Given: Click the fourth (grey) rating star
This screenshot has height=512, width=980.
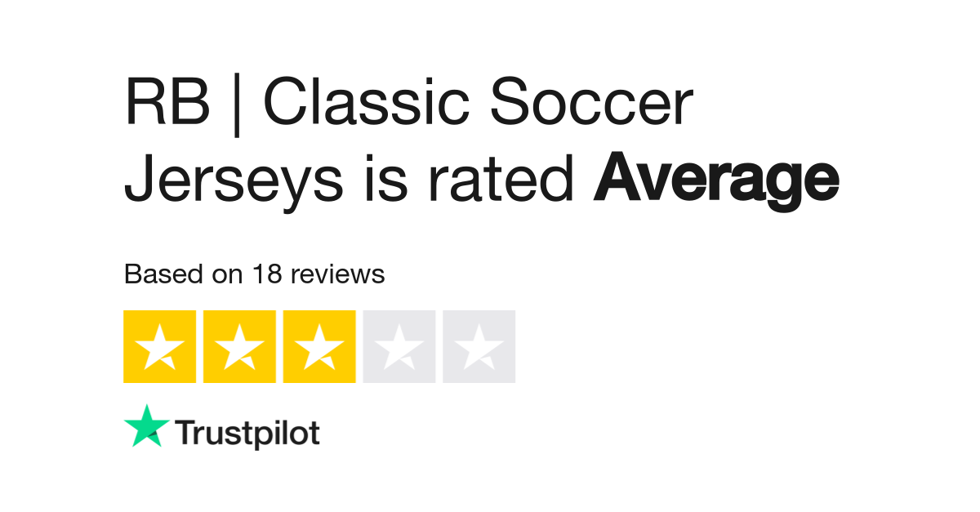Looking at the screenshot, I should click(x=399, y=346).
